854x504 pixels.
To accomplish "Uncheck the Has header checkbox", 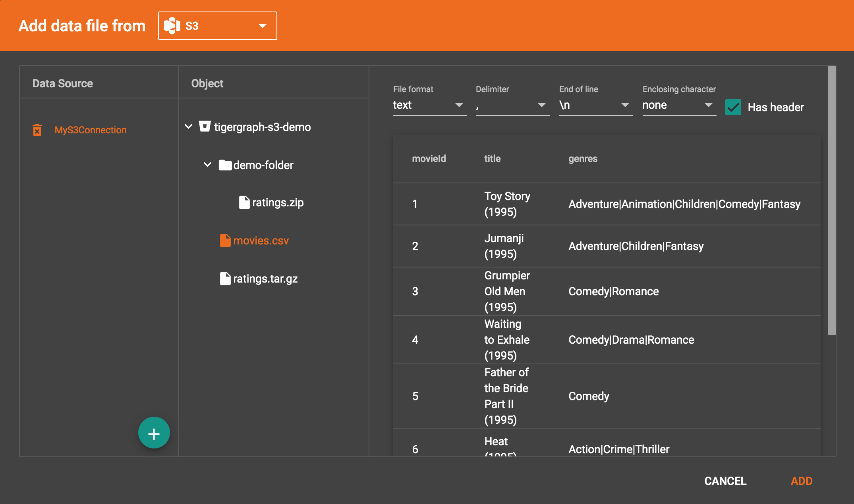I will (733, 107).
